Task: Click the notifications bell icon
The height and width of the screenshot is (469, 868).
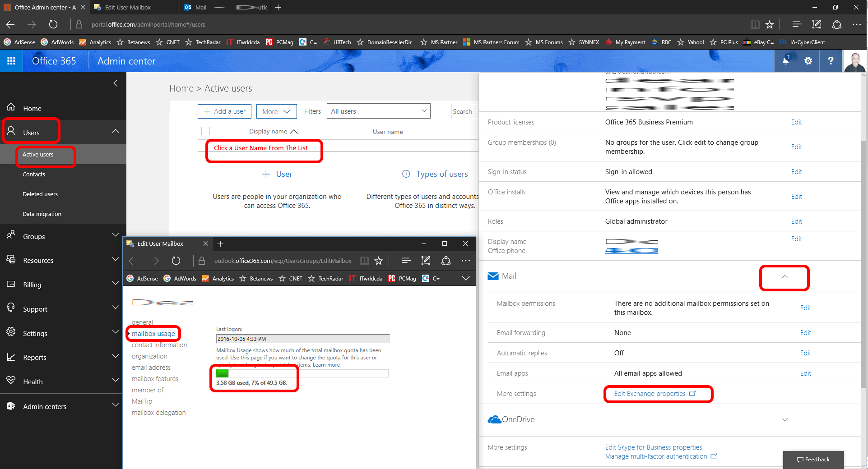Action: (786, 61)
